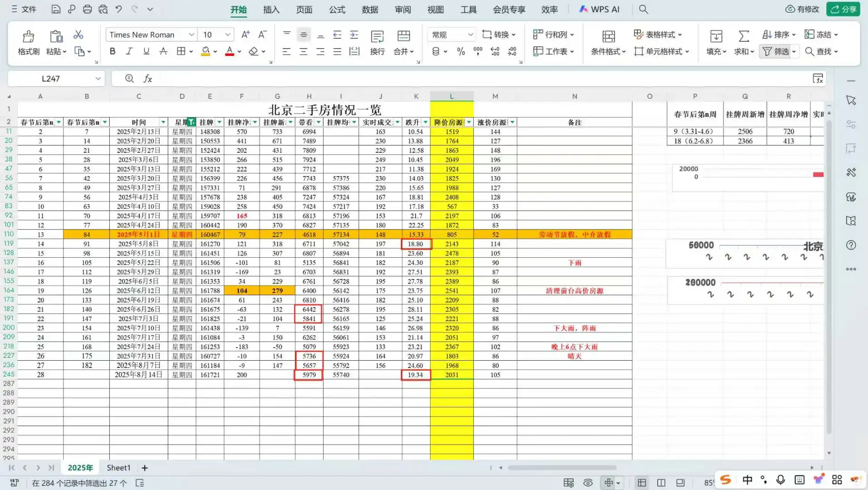
Task: Open the 文件 (File) menu
Action: 24,9
